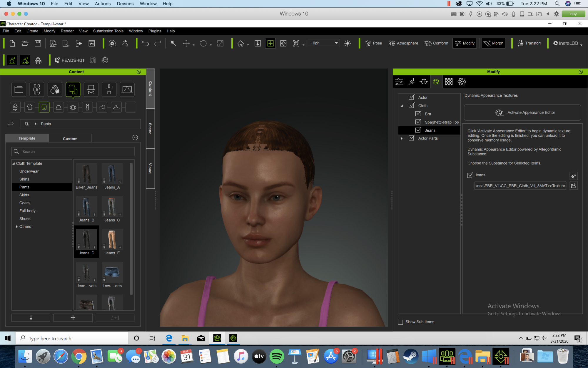Click the Open Project folder icon
This screenshot has width=588, height=368.
[x=25, y=43]
